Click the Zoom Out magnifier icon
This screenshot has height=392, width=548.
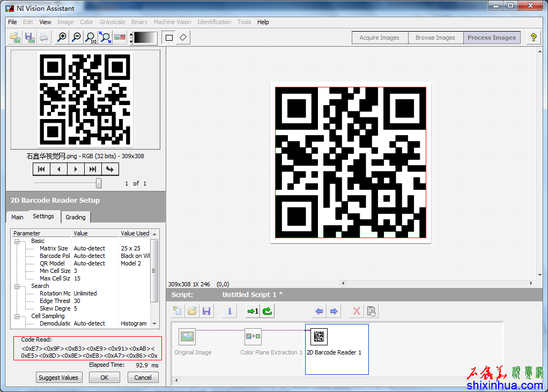coord(77,38)
